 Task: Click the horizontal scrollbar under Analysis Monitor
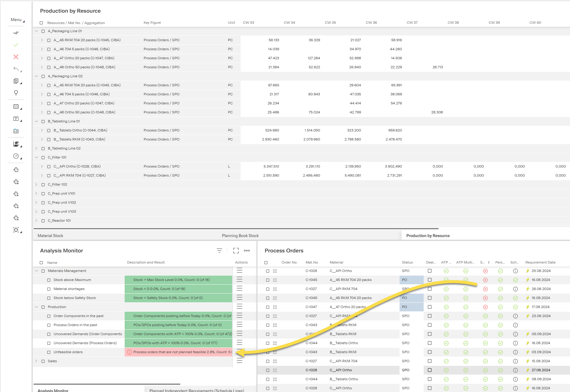107,384
